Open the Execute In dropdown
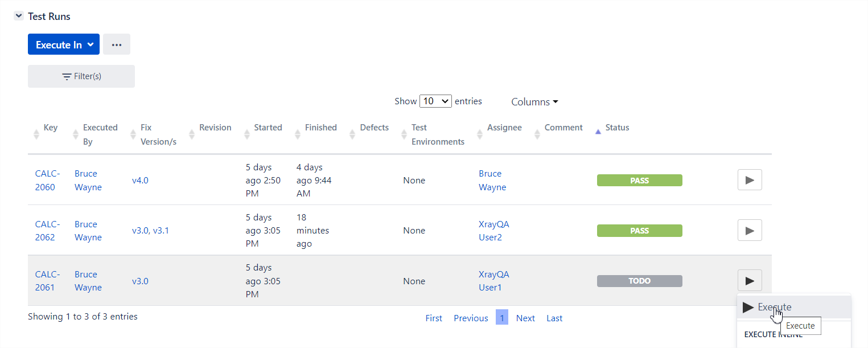The image size is (868, 348). 64,44
